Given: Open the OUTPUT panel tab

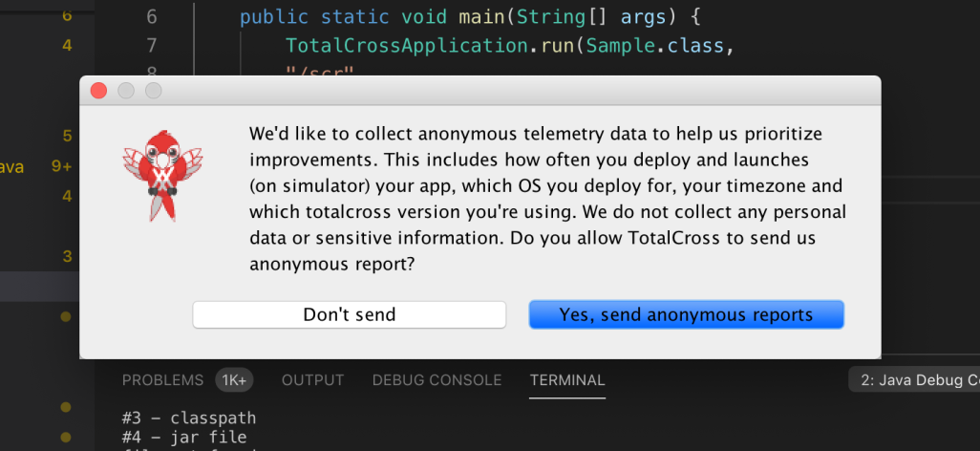Looking at the screenshot, I should point(312,380).
